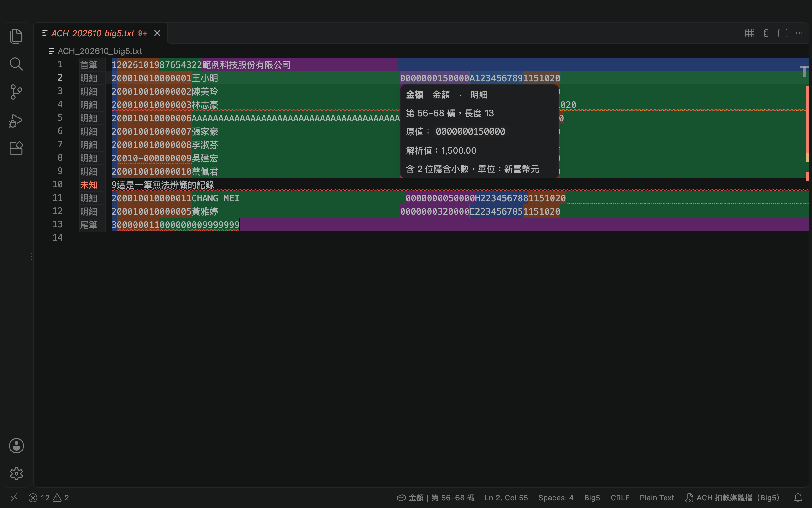Open the Source Control view
This screenshot has width=812, height=508.
tap(16, 92)
